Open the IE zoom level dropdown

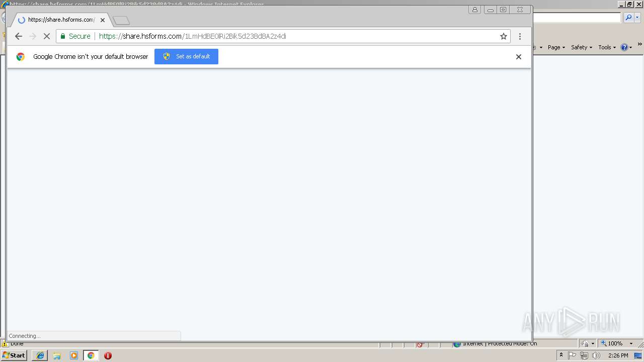631,343
